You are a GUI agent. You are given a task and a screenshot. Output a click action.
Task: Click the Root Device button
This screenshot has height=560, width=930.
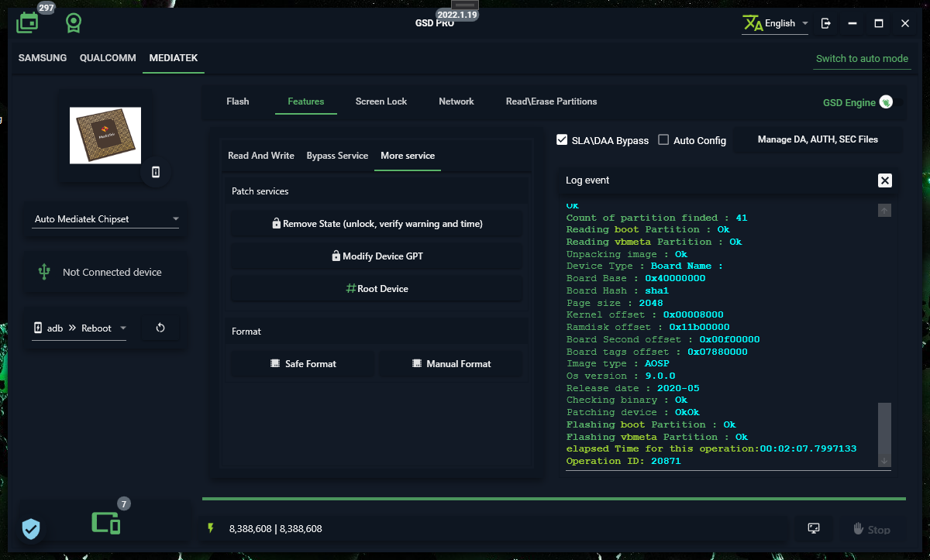click(377, 289)
